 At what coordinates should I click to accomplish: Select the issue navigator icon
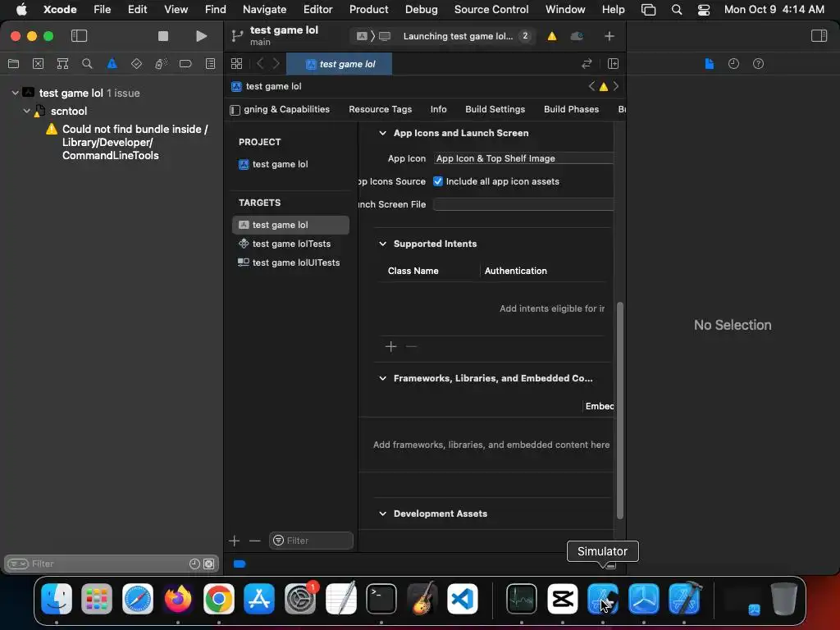tap(112, 64)
